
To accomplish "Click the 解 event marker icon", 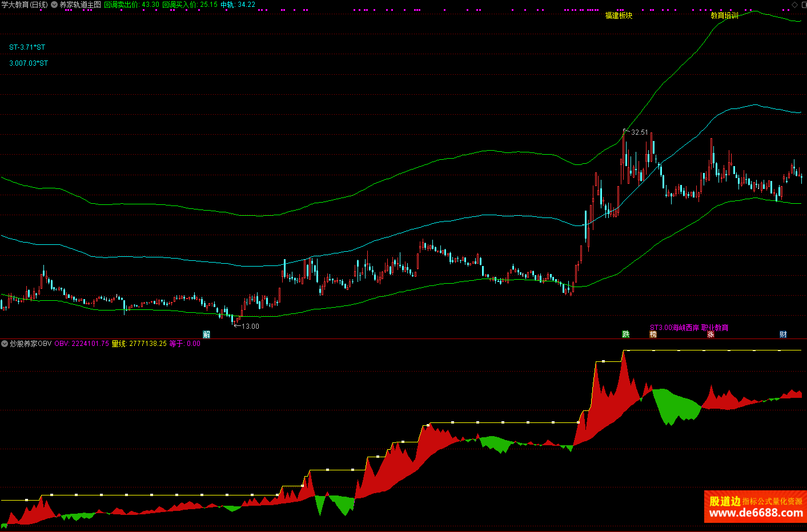I will pyautogui.click(x=207, y=334).
